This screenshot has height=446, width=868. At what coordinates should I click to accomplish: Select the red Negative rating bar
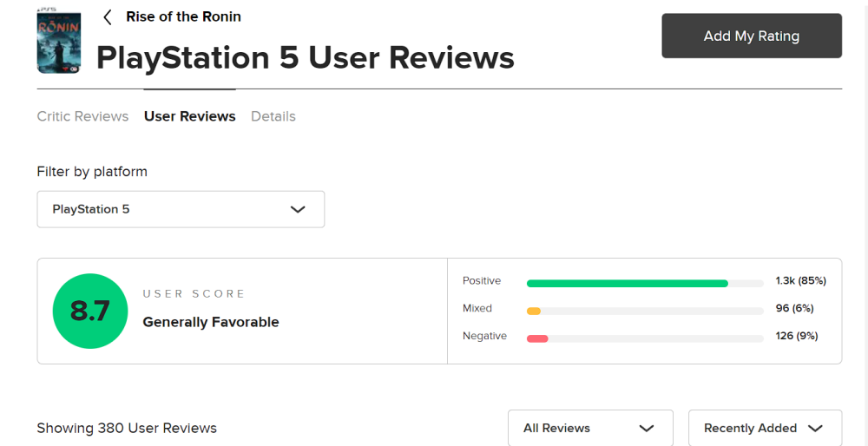(x=537, y=338)
